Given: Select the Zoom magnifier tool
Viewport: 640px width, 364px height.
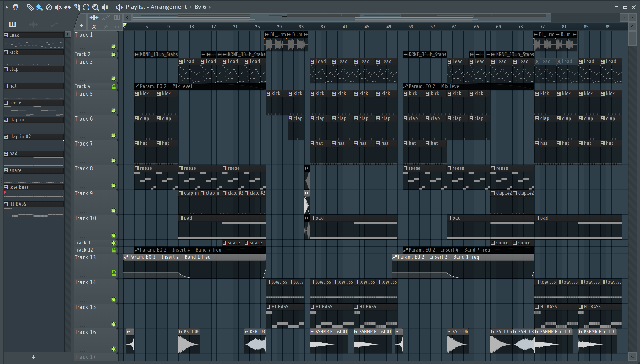Looking at the screenshot, I should pos(95,7).
